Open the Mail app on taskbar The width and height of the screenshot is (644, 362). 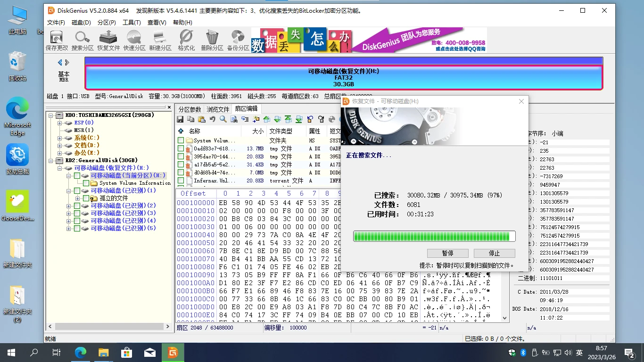(150, 352)
